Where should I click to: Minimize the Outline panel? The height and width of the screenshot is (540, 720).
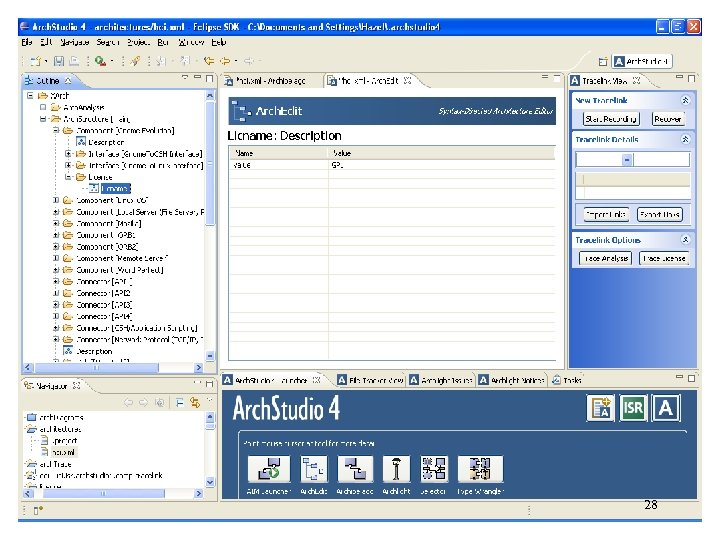[x=197, y=78]
